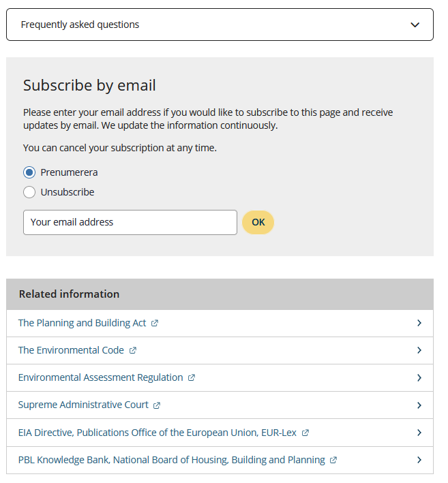
Task: Click external-link icon beside PBL Knowledge Bank
Action: click(333, 461)
